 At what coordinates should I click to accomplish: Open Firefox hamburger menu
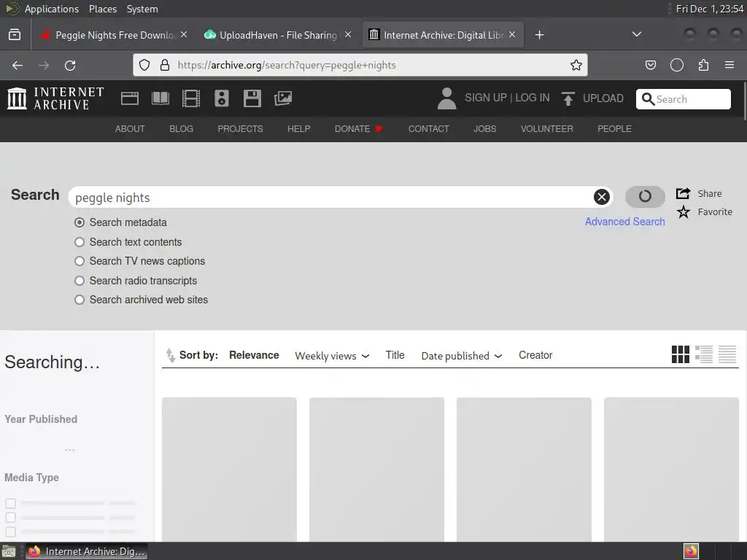[729, 65]
